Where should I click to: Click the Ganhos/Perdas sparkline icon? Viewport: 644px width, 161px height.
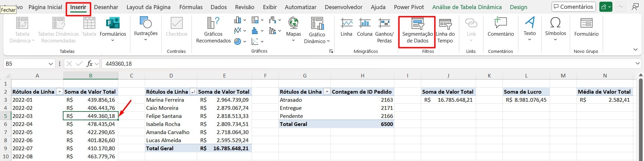pyautogui.click(x=384, y=24)
